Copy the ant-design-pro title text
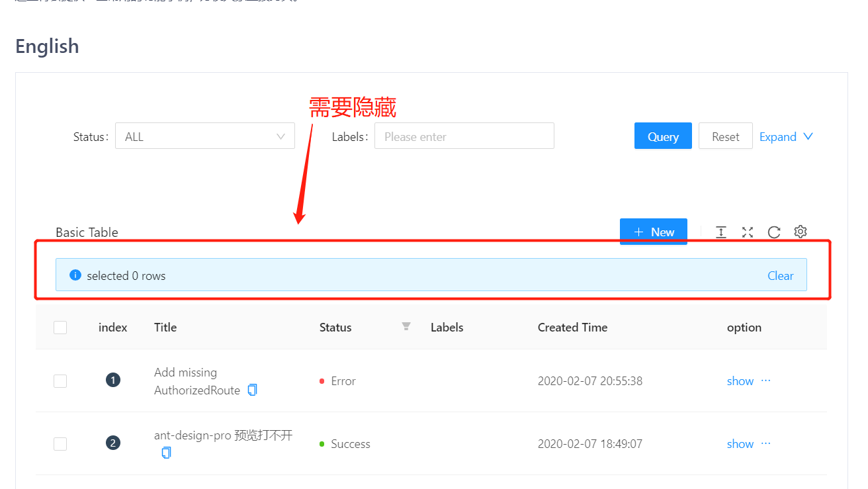 pyautogui.click(x=165, y=453)
